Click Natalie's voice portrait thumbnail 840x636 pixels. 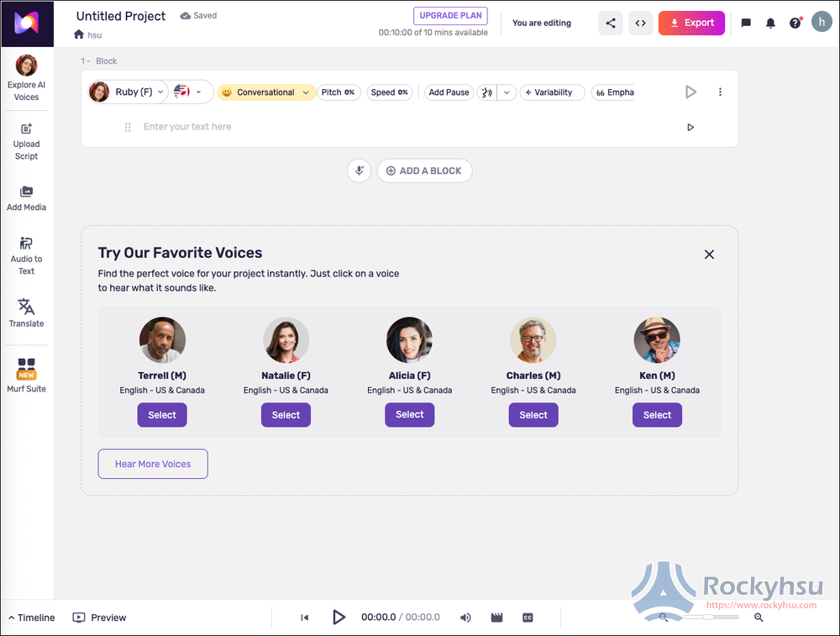pyautogui.click(x=286, y=339)
